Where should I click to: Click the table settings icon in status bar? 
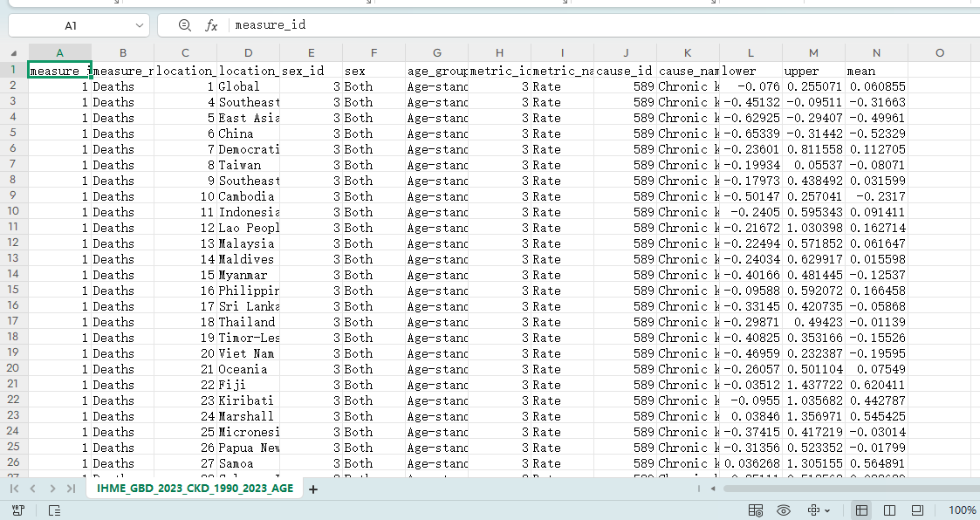(755, 510)
